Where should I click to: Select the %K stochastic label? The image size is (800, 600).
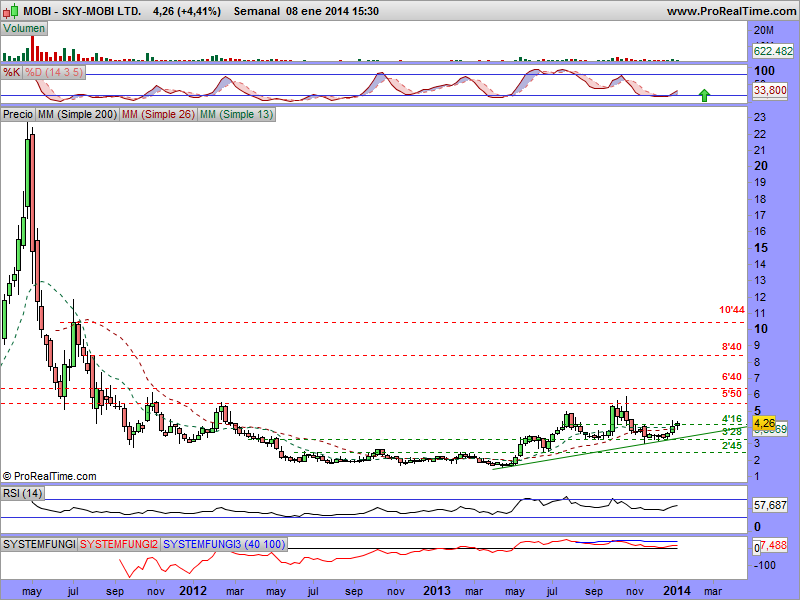click(12, 72)
